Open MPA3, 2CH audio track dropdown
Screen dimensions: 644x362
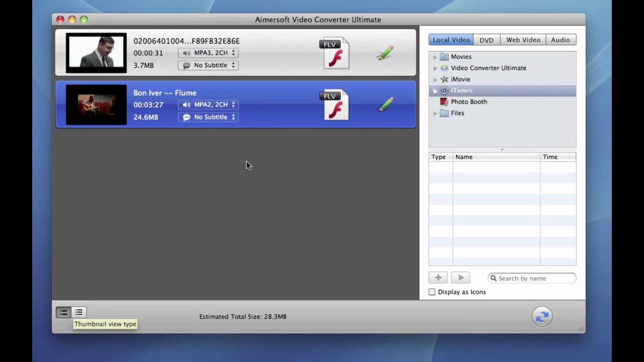coord(208,53)
